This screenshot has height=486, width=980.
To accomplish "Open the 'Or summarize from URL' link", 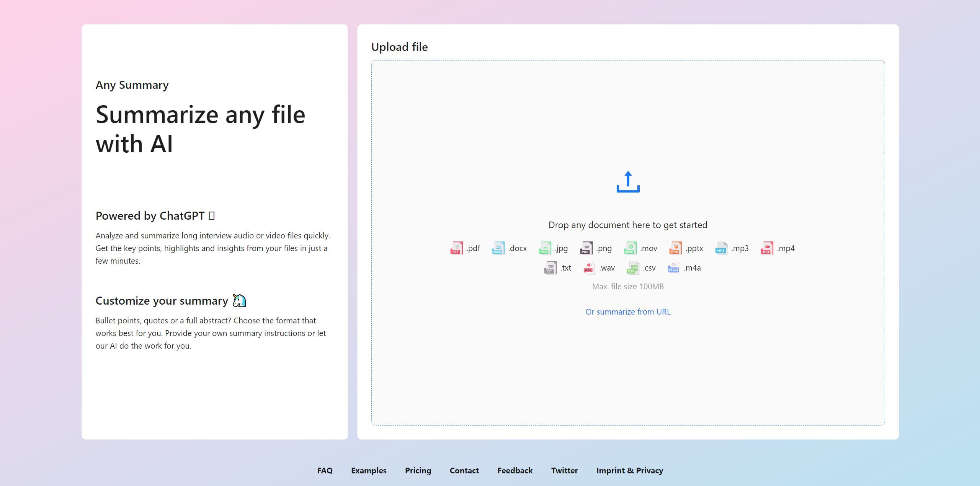I will coord(628,312).
